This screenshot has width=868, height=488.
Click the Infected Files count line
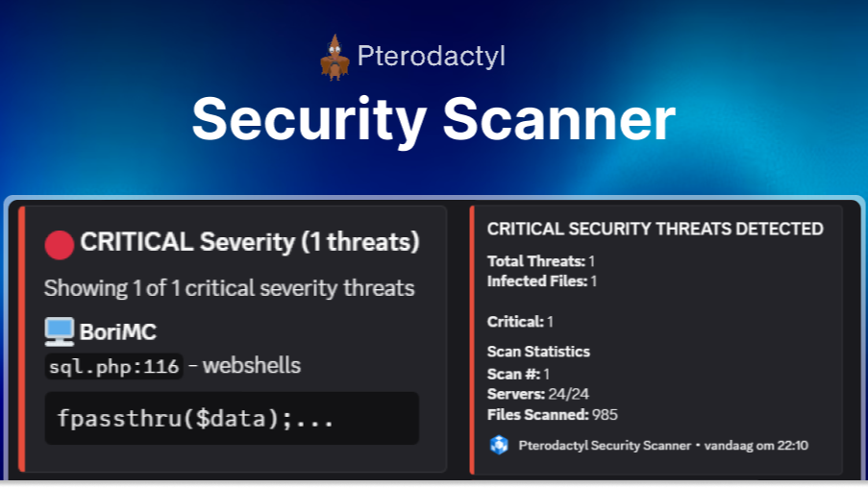[542, 281]
